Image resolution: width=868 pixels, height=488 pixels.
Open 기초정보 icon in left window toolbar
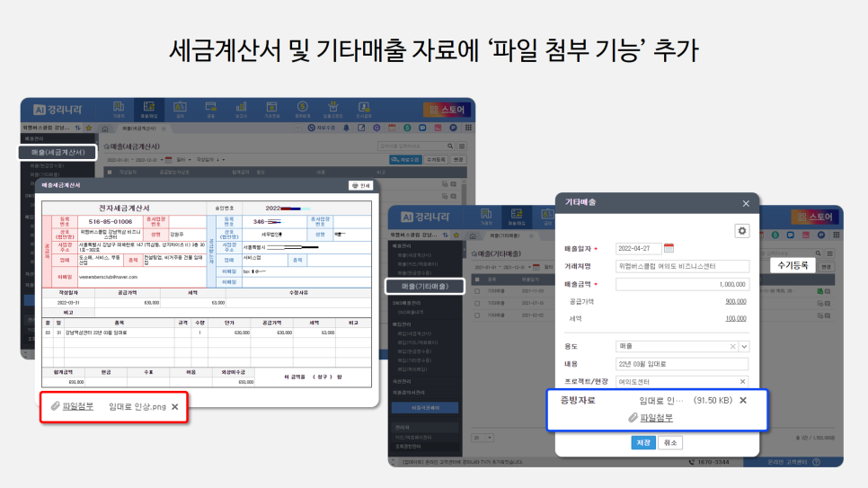point(271,110)
